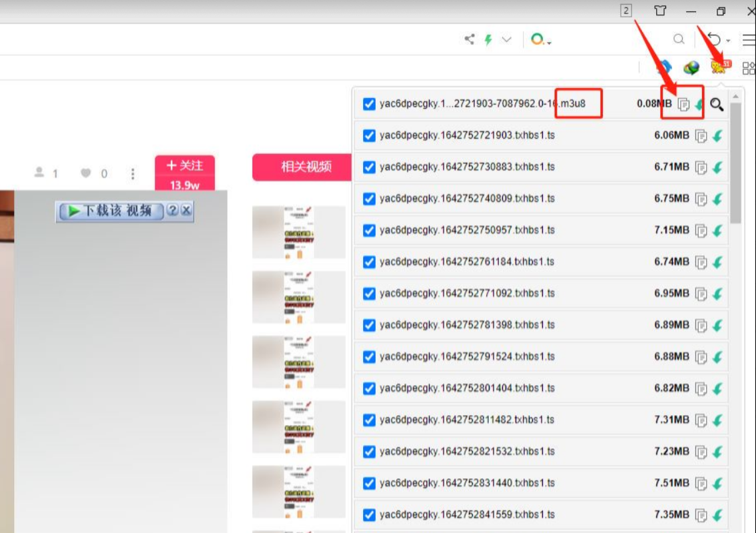Uncheck the m3u8 file checkbox
The image size is (756, 533).
pyautogui.click(x=369, y=104)
